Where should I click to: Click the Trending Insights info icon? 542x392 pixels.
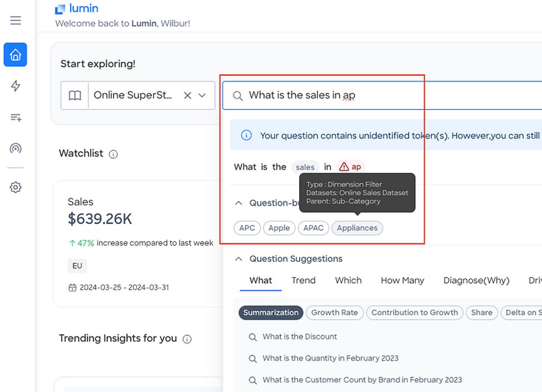click(187, 339)
